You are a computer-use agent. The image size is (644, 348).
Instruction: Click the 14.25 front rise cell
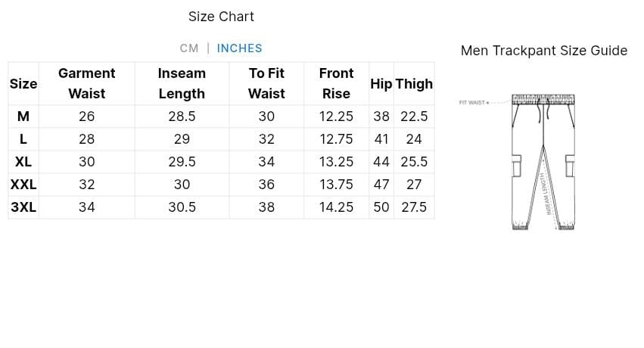(x=336, y=207)
